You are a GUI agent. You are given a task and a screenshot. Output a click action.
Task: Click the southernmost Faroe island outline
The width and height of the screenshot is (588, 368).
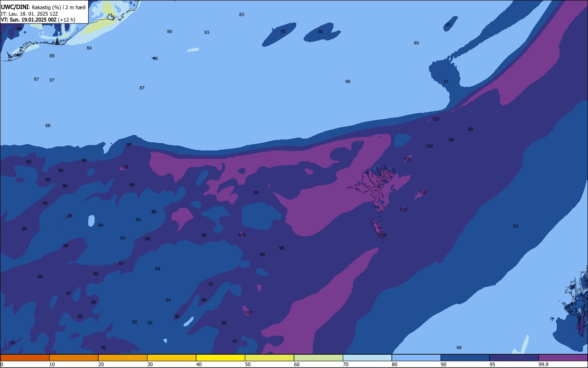coord(377,229)
